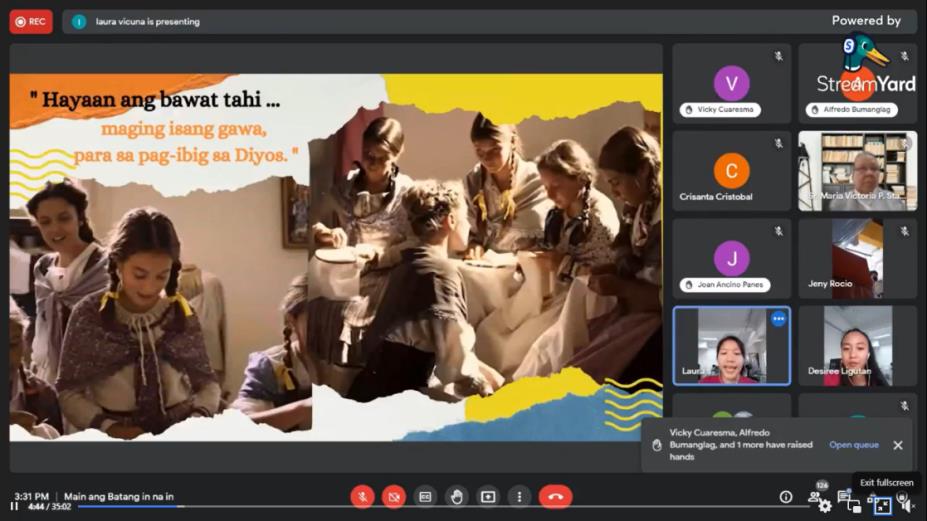Turn on closed captions
The image size is (927, 521).
point(425,496)
